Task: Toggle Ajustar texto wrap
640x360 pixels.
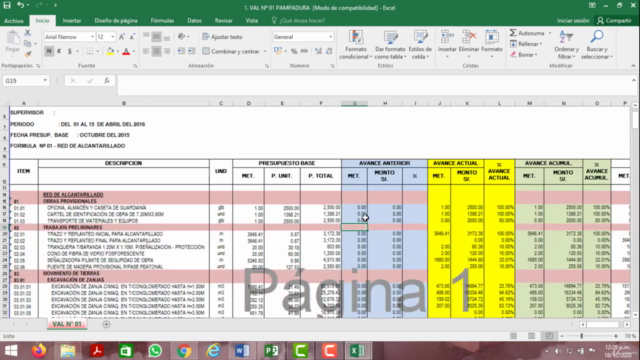Action: pos(222,37)
